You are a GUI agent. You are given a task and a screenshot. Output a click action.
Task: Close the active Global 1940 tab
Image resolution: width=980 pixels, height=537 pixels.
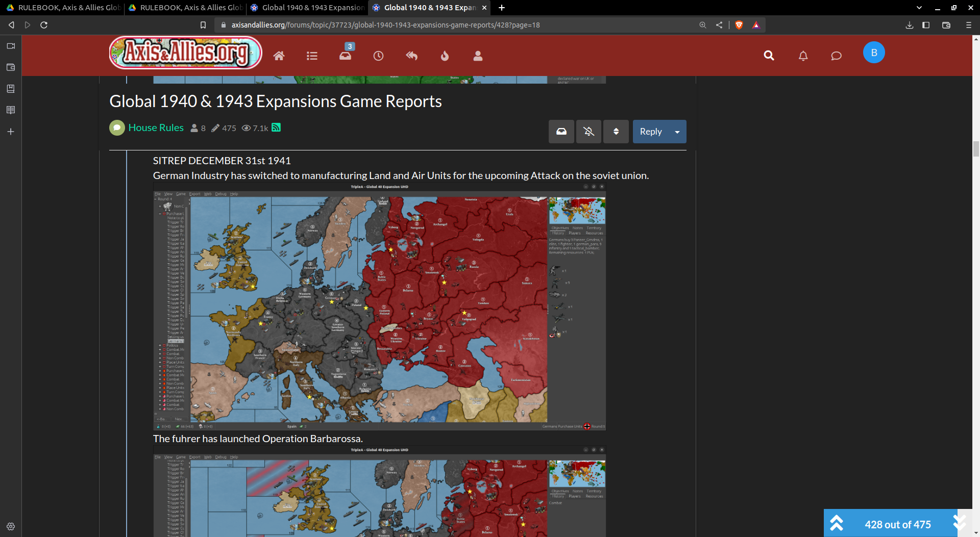pos(484,8)
